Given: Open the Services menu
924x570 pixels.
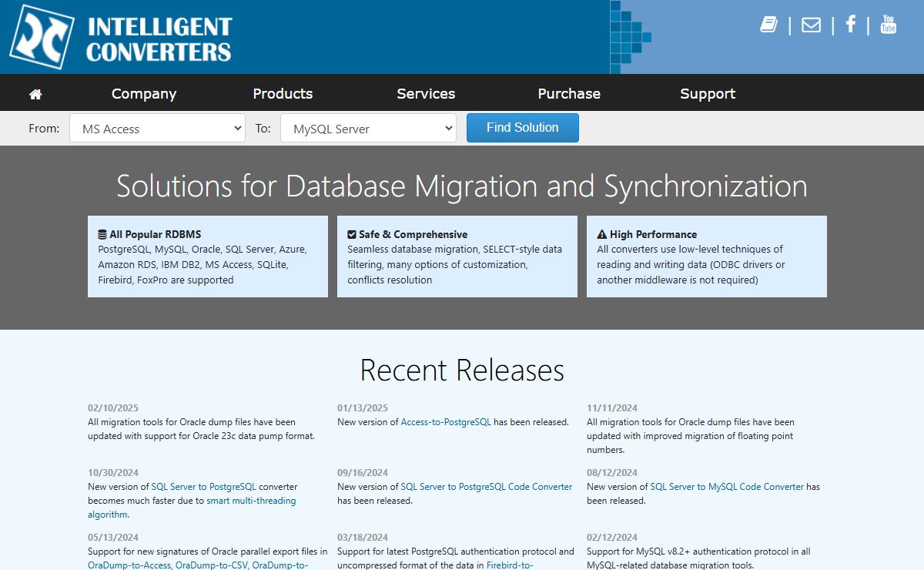Looking at the screenshot, I should tap(426, 93).
